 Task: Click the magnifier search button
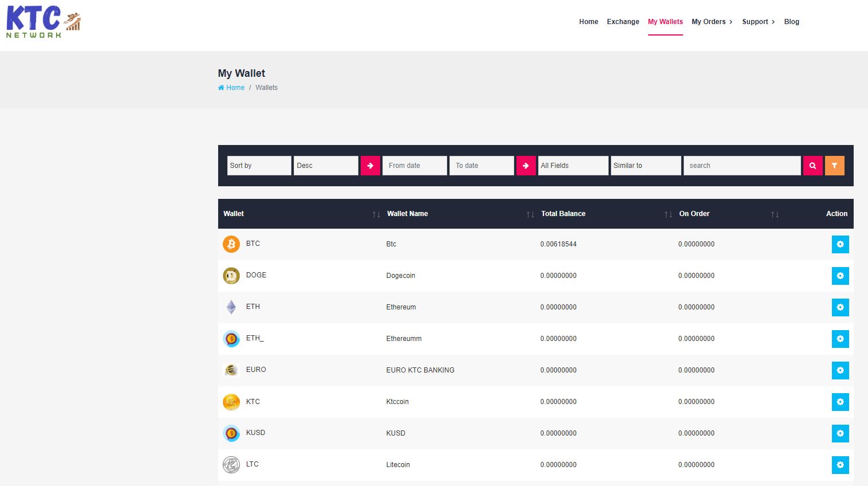(812, 166)
